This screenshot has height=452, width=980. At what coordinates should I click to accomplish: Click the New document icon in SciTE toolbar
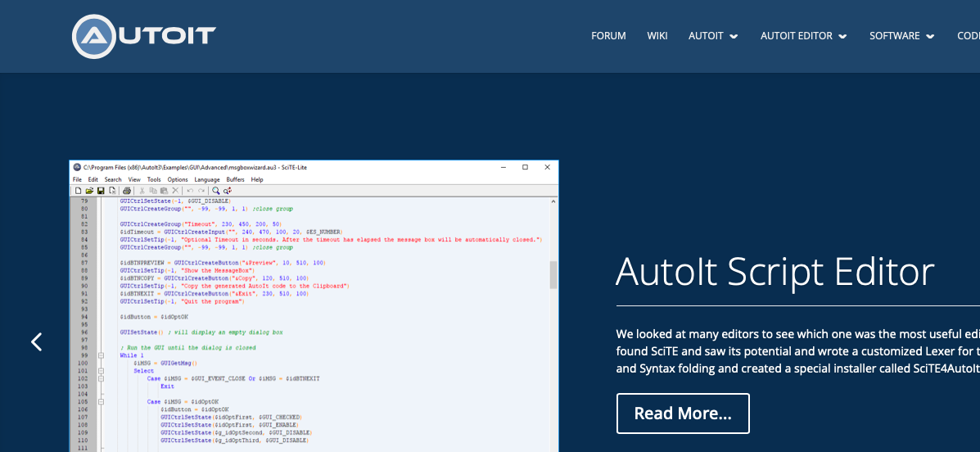[x=78, y=191]
